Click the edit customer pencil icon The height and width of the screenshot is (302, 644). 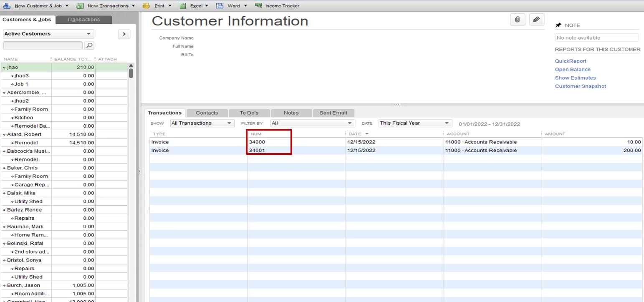coord(537,20)
